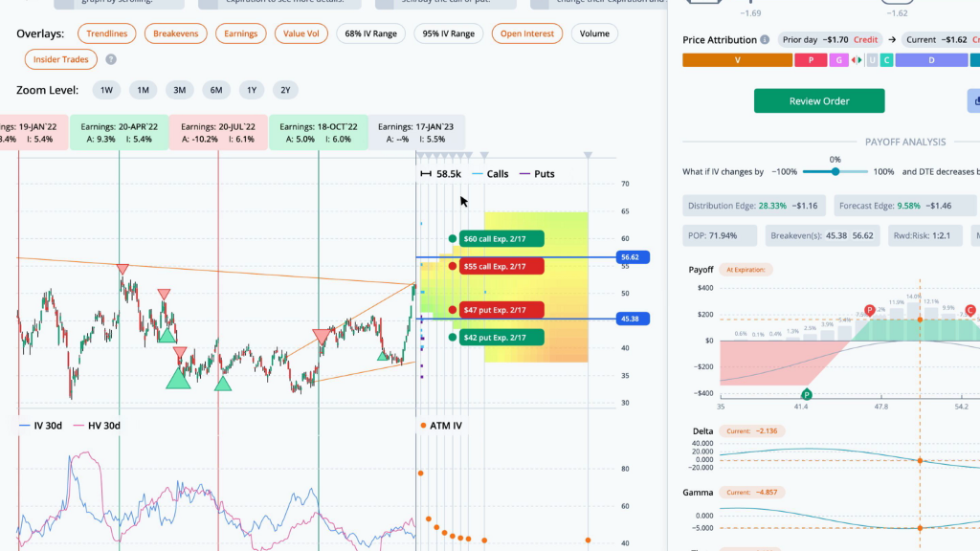Click the green P marker on payoff axis
Screen dimensions: 980x551
click(x=806, y=394)
